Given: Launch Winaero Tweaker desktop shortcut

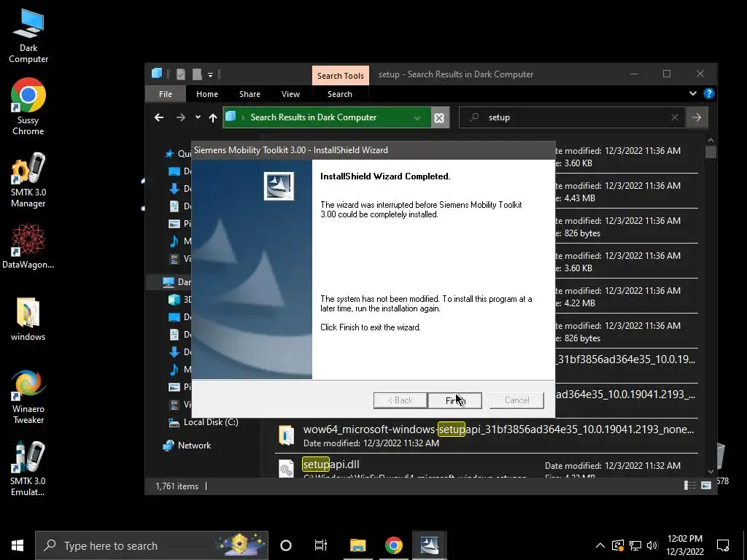Looking at the screenshot, I should [x=28, y=397].
